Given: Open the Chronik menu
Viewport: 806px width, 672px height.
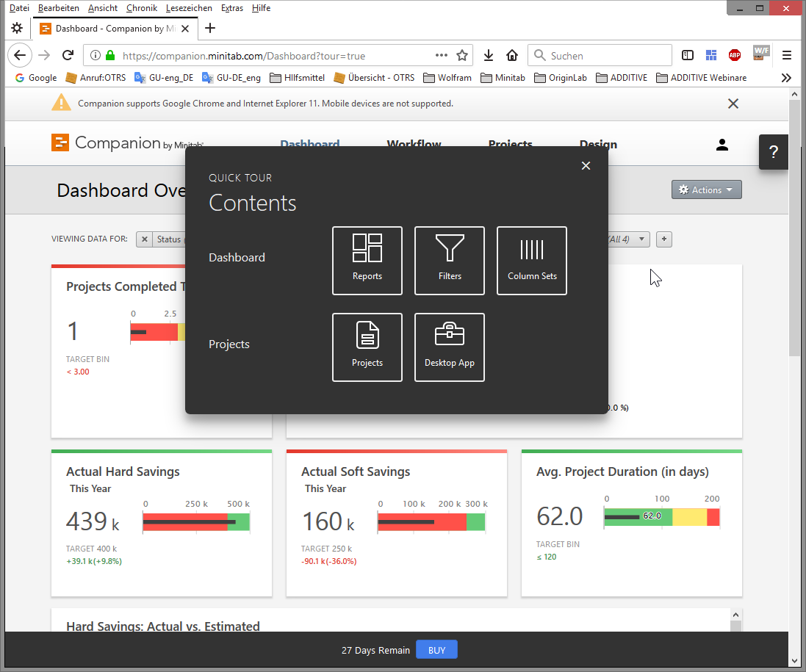Looking at the screenshot, I should [x=142, y=8].
